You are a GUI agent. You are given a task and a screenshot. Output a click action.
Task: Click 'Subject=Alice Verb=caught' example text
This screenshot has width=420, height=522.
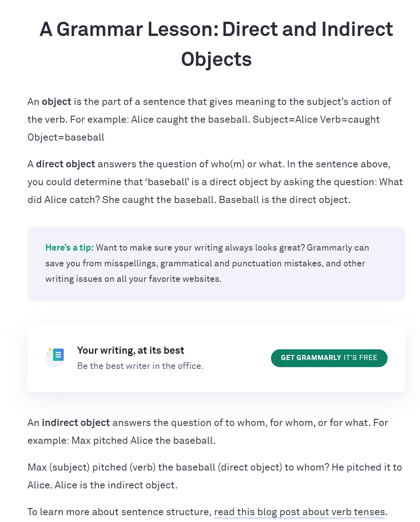click(x=316, y=120)
